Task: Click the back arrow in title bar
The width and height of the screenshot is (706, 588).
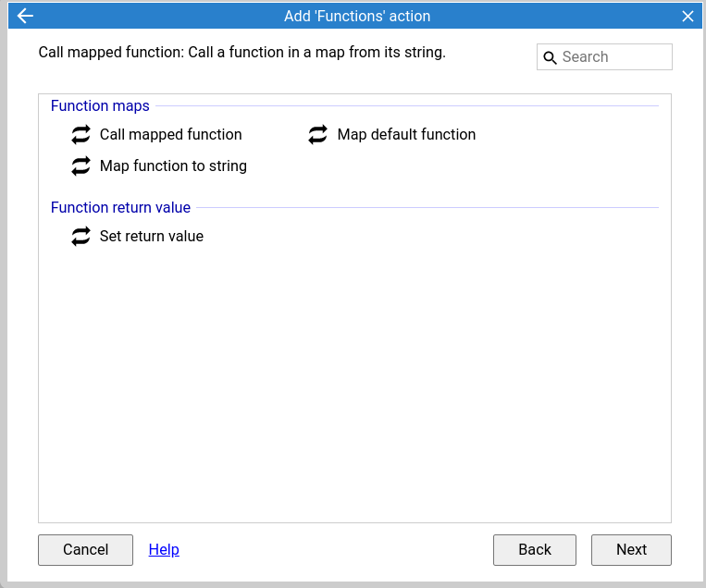Action: [x=25, y=17]
